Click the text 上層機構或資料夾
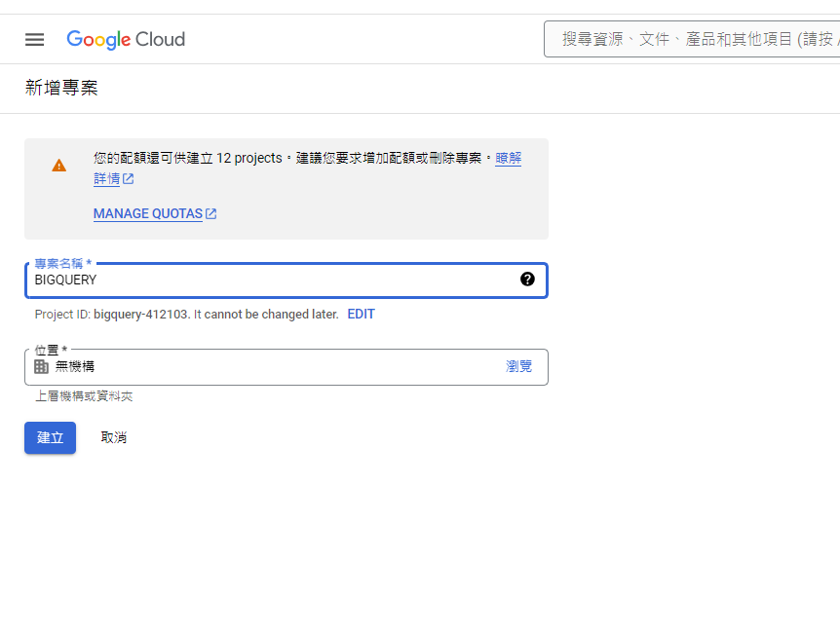This screenshot has width=840, height=636. point(84,396)
